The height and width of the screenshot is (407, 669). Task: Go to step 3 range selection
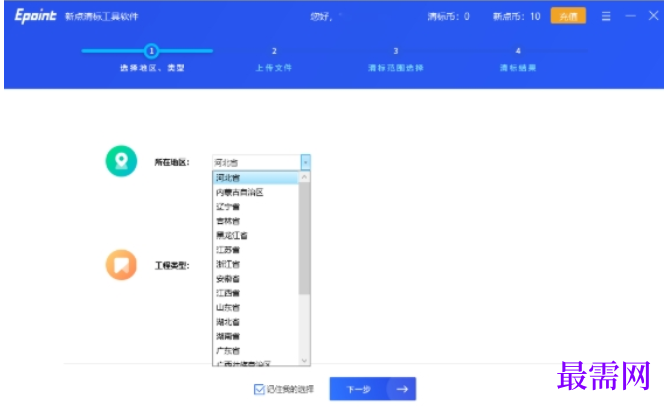click(x=396, y=60)
